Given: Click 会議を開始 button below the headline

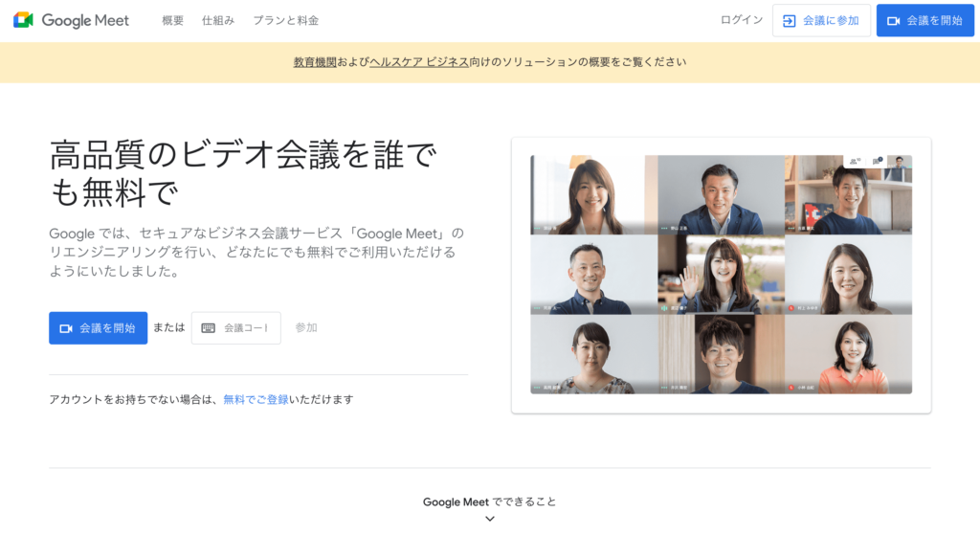Looking at the screenshot, I should tap(99, 328).
